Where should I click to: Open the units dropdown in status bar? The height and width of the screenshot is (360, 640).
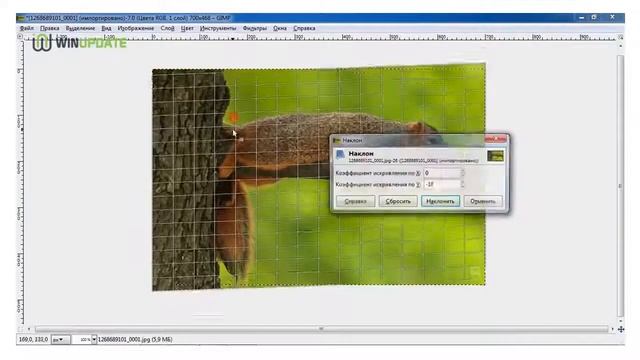[x=60, y=340]
